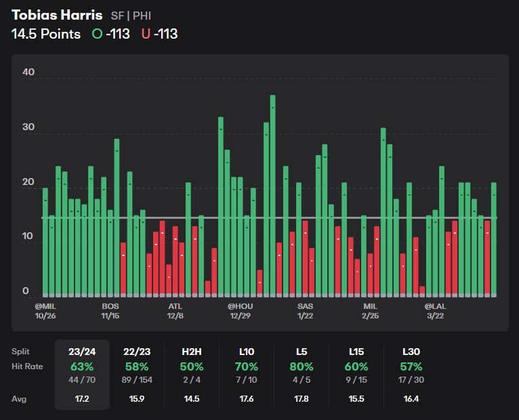519x420 pixels.
Task: Click the 80% hit rate value
Action: 302,366
